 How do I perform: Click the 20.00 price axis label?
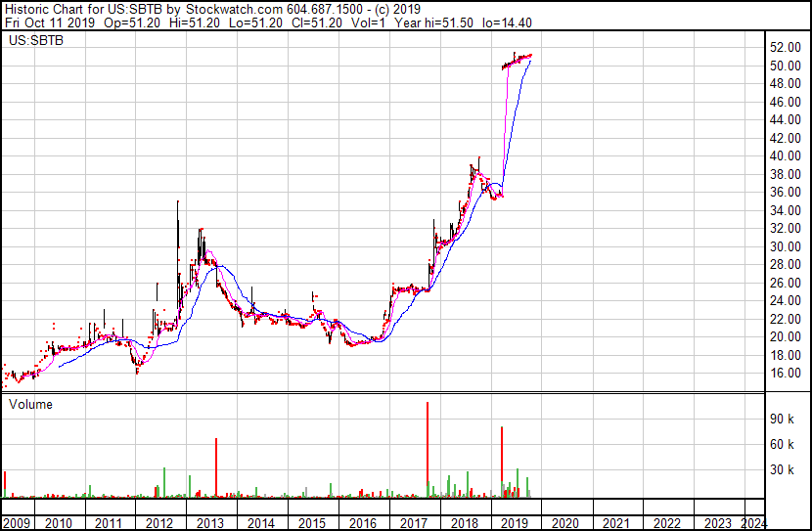coord(785,337)
